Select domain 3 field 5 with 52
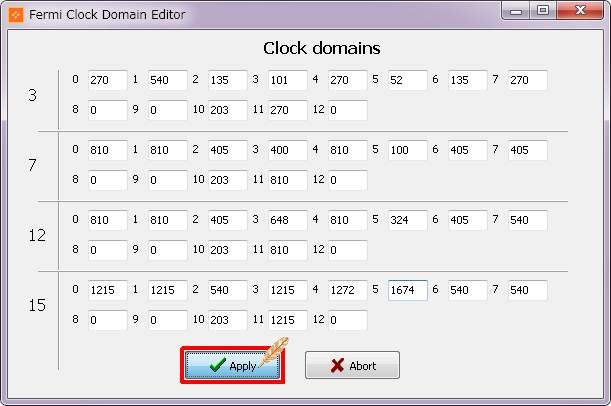611x406 pixels. tap(408, 80)
